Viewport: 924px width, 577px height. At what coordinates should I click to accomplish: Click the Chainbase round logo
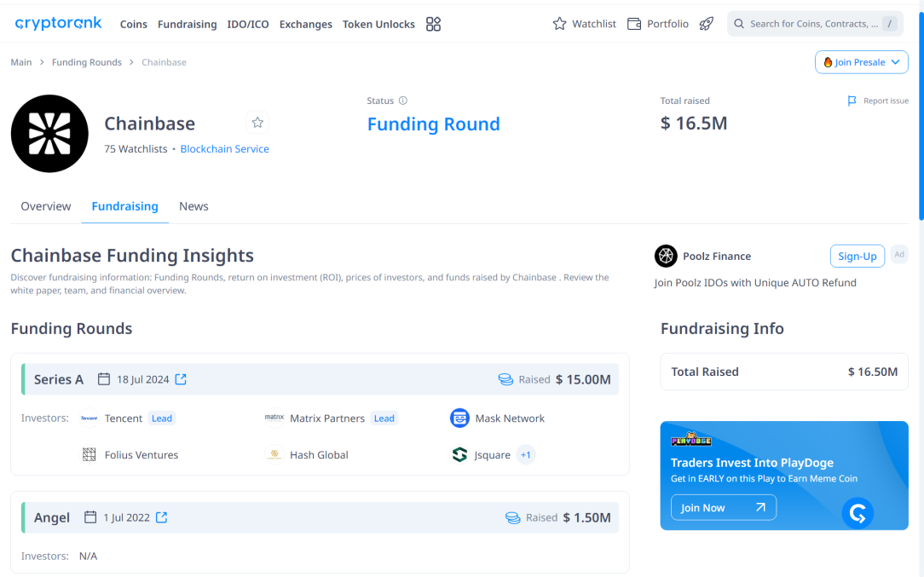49,134
